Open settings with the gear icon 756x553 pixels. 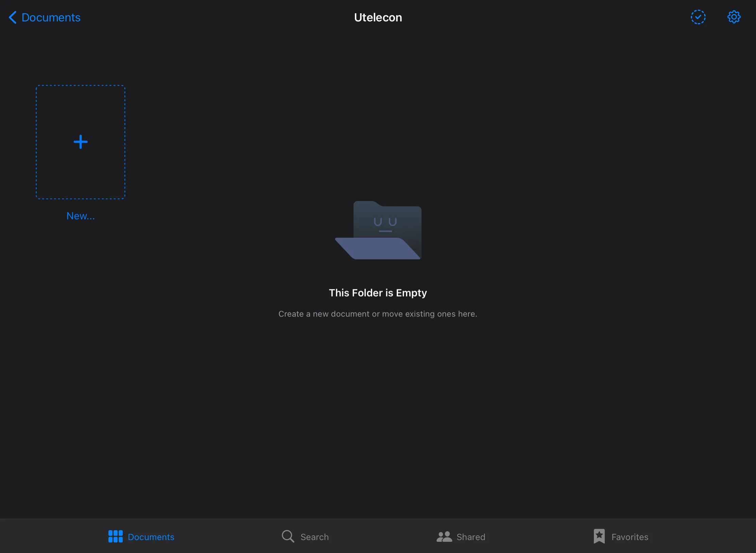pyautogui.click(x=734, y=17)
